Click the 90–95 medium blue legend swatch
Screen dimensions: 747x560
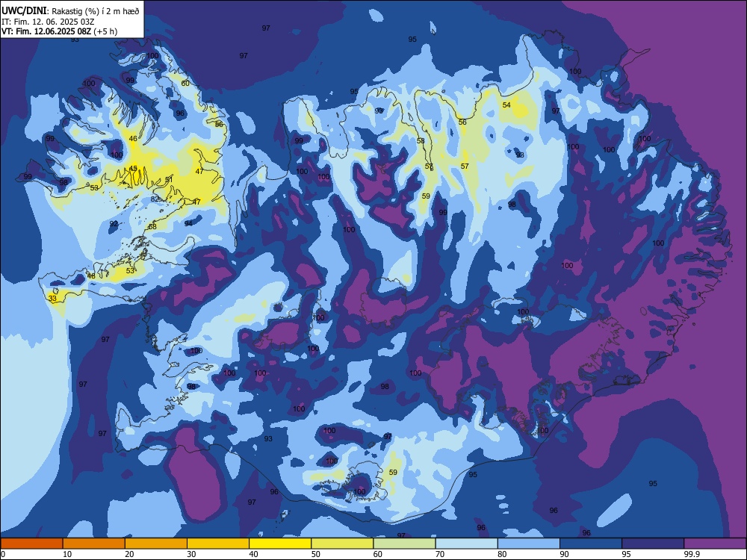pos(591,544)
